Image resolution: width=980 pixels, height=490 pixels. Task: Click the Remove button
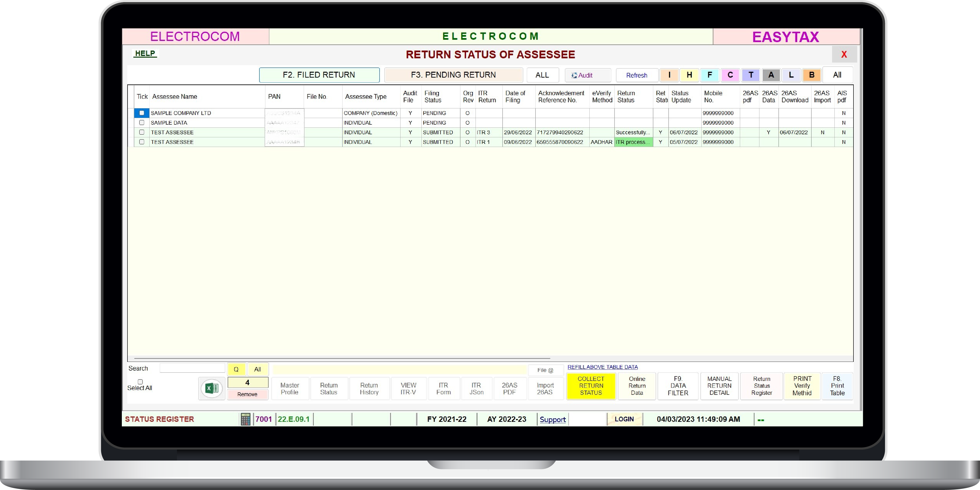(x=247, y=394)
